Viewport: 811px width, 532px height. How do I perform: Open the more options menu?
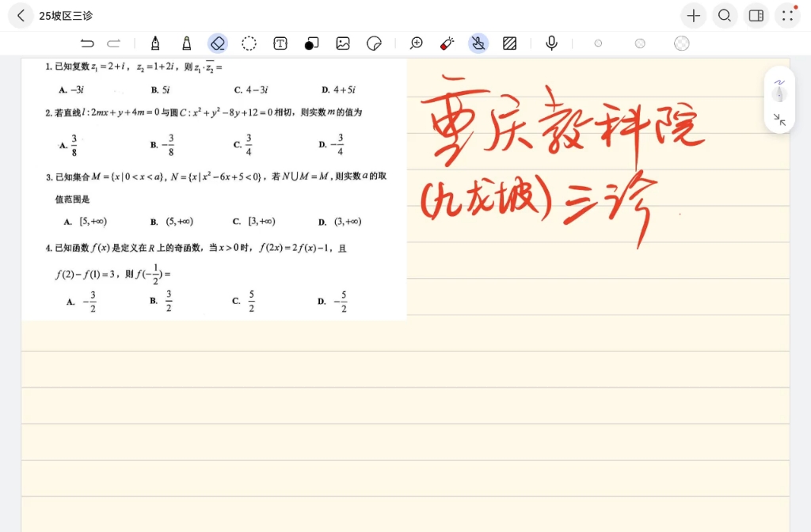tap(788, 16)
